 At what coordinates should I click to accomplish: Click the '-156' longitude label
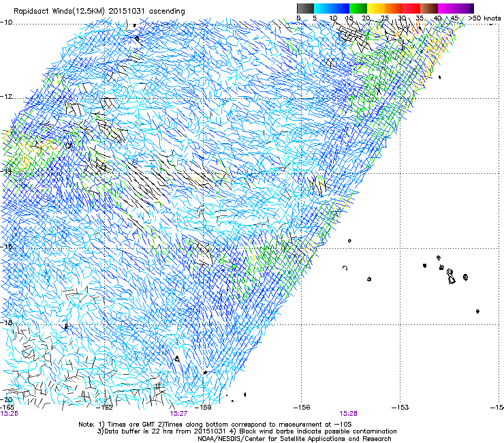point(302,408)
